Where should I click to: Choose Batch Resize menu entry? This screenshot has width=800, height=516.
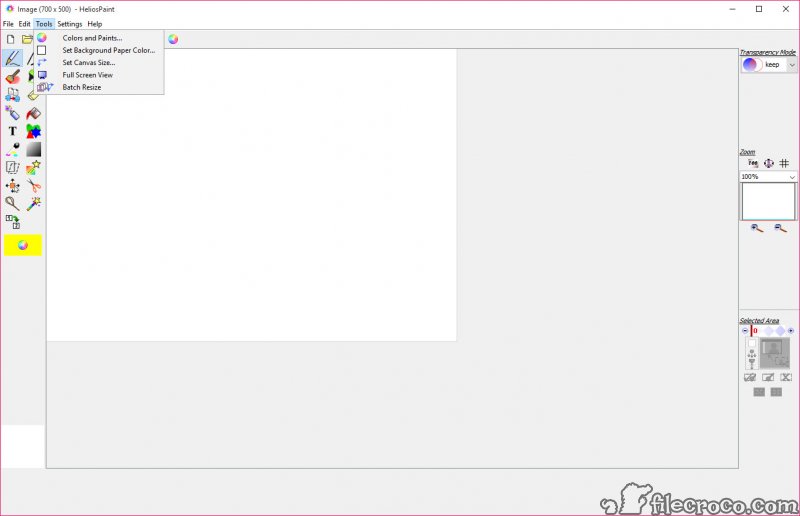pyautogui.click(x=99, y=87)
